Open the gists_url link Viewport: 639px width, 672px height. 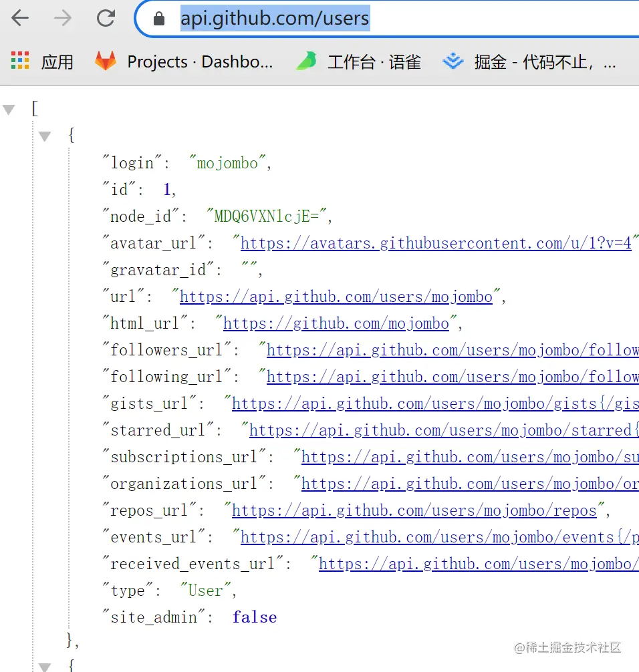click(x=435, y=403)
